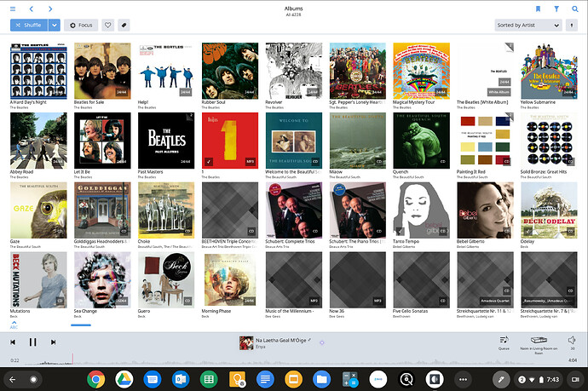Open Google Keep from the shelf
Image resolution: width=588 pixels, height=391 pixels.
[x=237, y=379]
